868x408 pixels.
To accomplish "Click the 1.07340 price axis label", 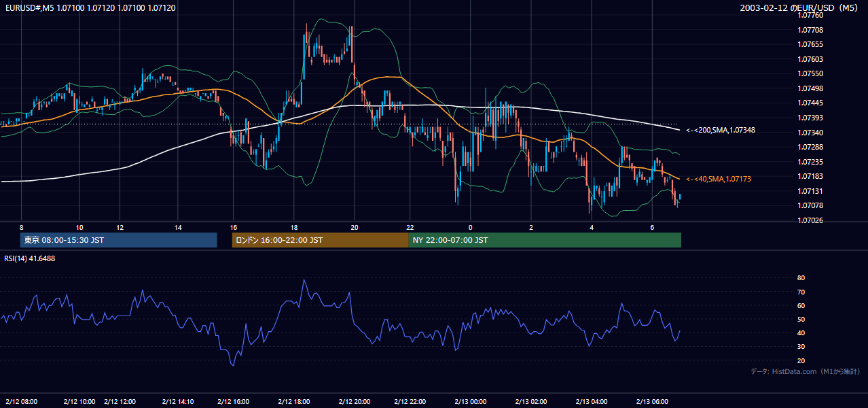I will [x=810, y=133].
